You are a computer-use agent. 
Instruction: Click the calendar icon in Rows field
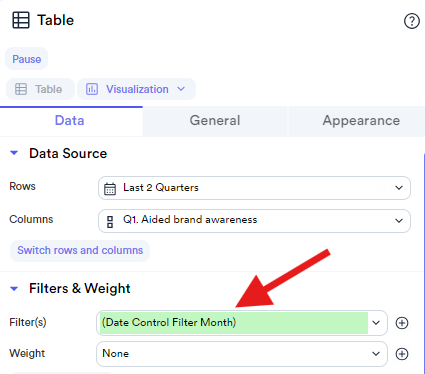[110, 188]
